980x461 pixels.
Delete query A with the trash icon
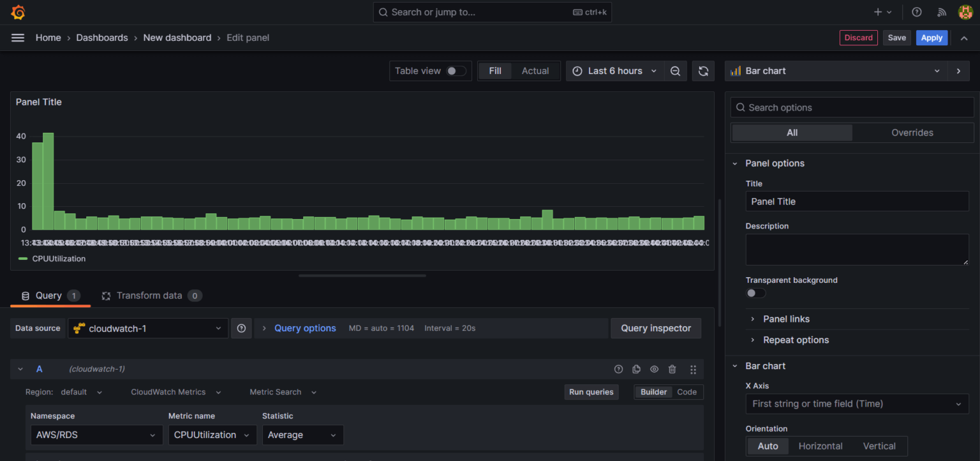(672, 369)
